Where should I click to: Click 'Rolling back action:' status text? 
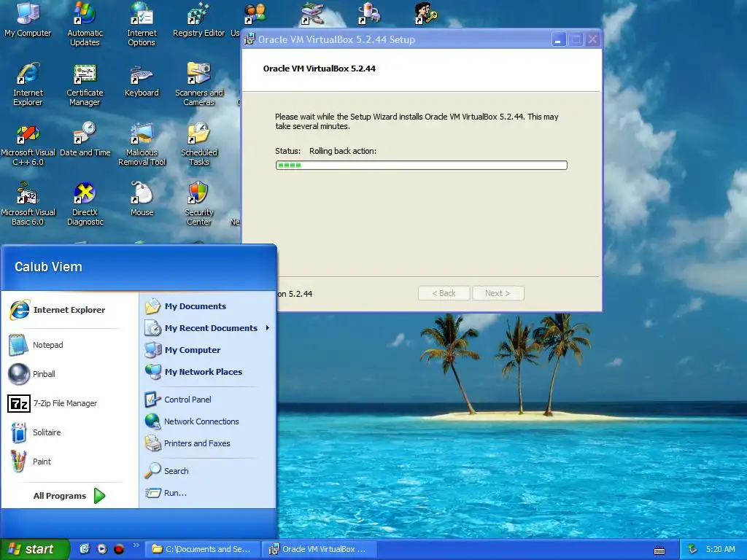pyautogui.click(x=343, y=151)
